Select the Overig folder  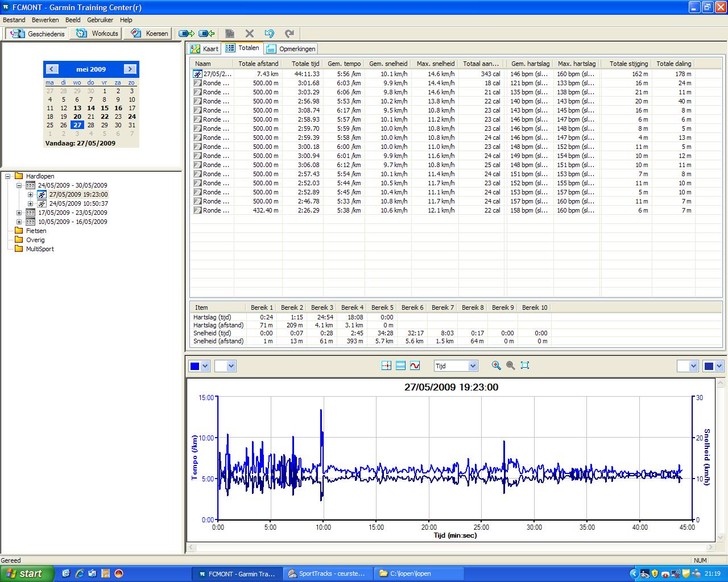(x=35, y=240)
